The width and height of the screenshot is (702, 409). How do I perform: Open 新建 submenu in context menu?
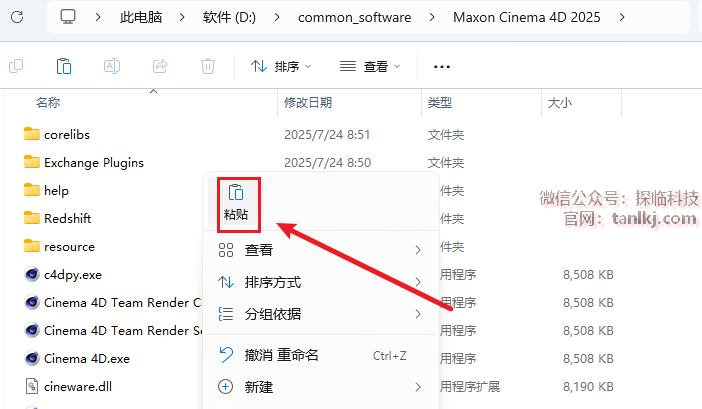pyautogui.click(x=321, y=387)
